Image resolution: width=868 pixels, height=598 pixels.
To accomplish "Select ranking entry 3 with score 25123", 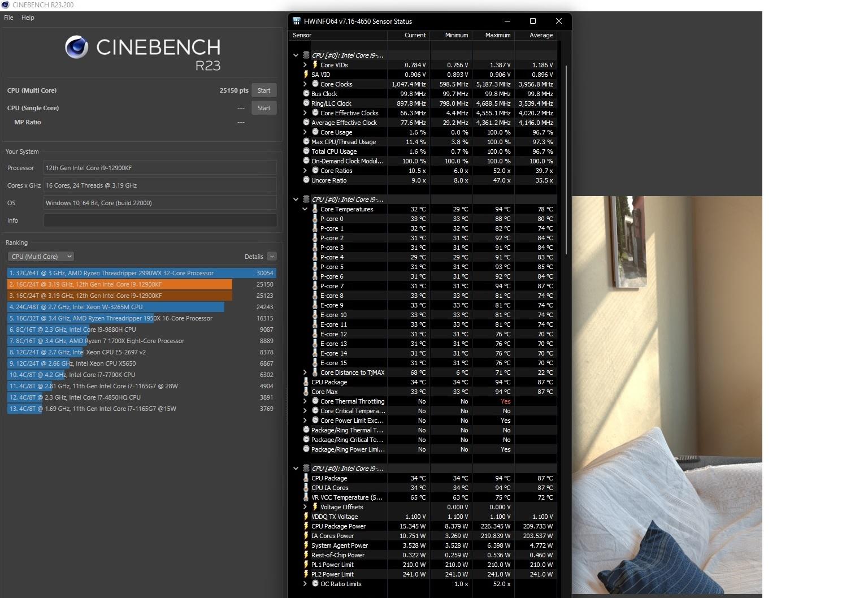I will click(141, 296).
